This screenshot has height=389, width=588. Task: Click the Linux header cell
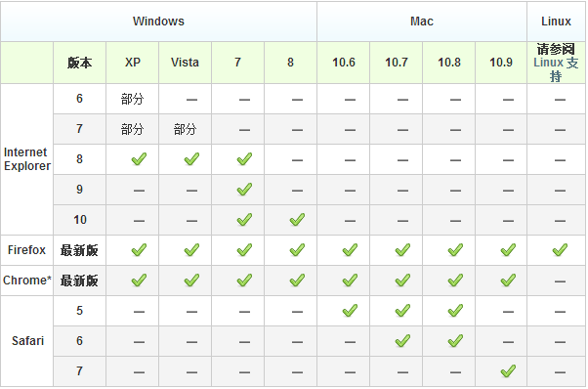[556, 22]
